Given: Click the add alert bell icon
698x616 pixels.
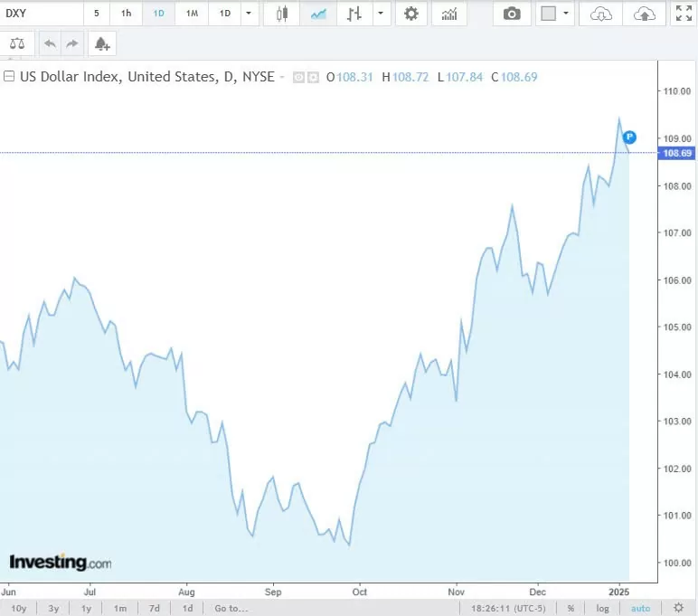Looking at the screenshot, I should click(102, 43).
